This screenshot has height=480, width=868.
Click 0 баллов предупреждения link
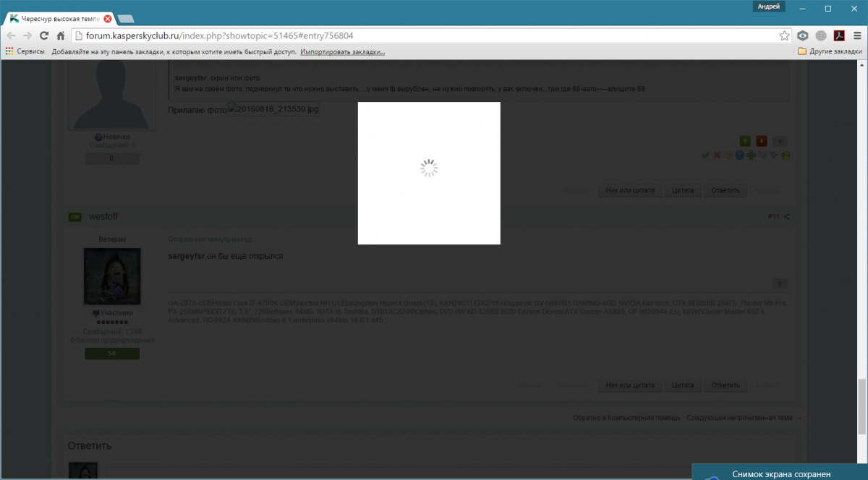click(x=111, y=340)
